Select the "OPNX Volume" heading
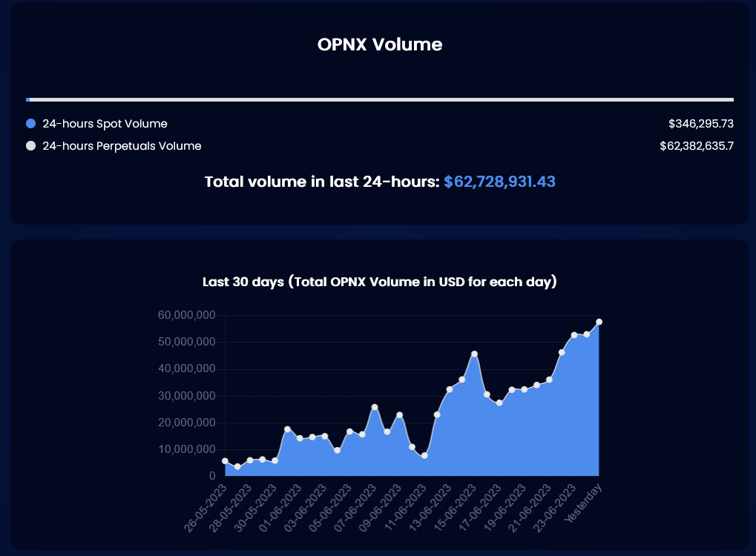Image resolution: width=756 pixels, height=556 pixels. (380, 44)
